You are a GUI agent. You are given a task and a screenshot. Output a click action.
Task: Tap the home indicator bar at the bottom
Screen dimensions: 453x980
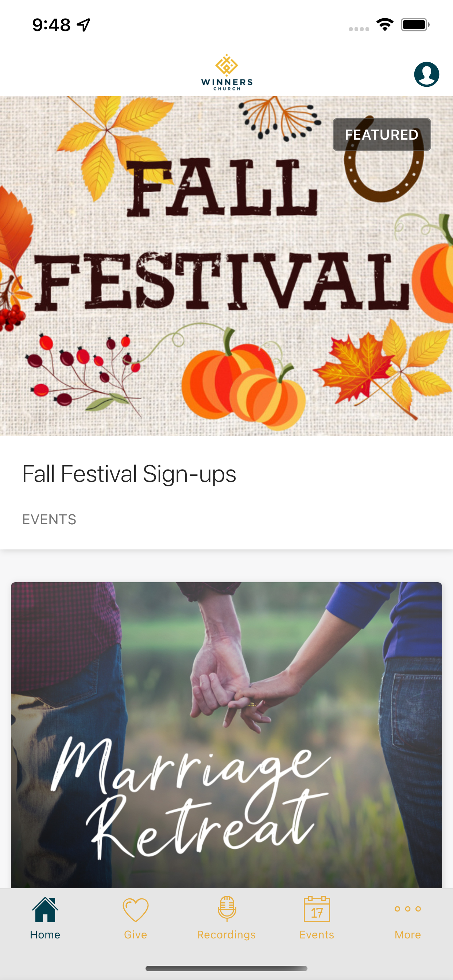coord(226,968)
